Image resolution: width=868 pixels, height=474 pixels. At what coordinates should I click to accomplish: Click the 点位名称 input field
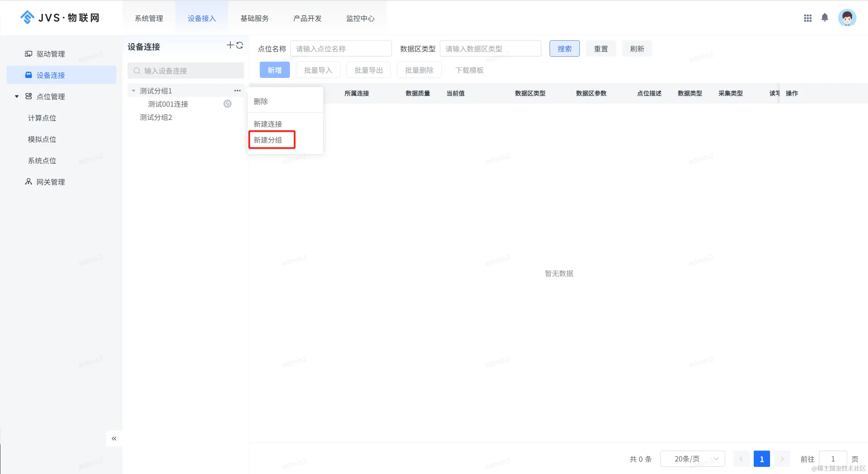341,49
